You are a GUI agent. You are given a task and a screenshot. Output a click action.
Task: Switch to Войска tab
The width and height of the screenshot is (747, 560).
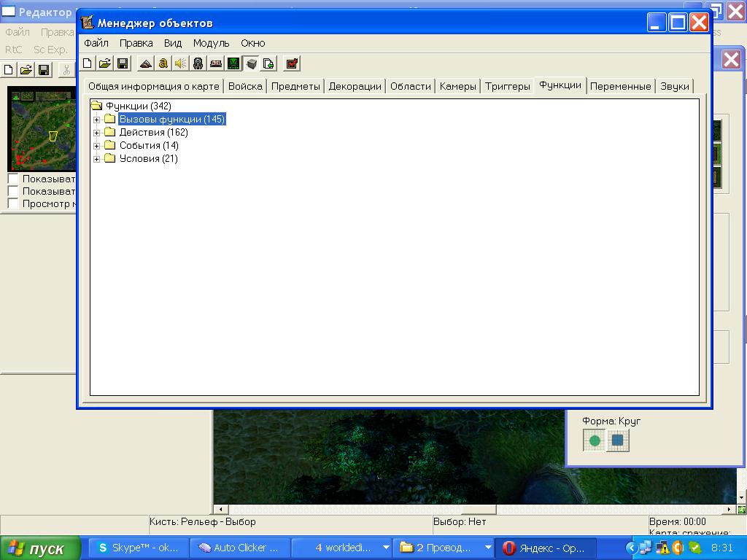(245, 86)
